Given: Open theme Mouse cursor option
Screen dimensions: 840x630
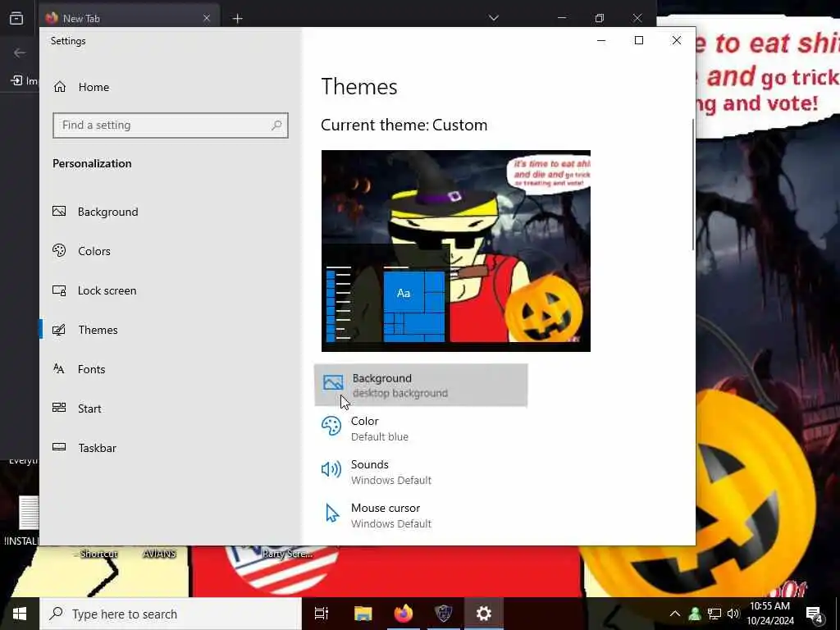Looking at the screenshot, I should pos(421,515).
